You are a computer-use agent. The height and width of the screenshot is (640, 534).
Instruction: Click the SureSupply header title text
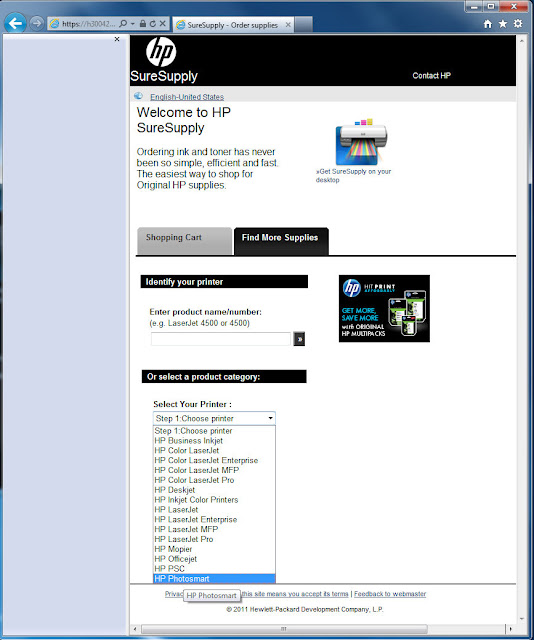pyautogui.click(x=164, y=76)
